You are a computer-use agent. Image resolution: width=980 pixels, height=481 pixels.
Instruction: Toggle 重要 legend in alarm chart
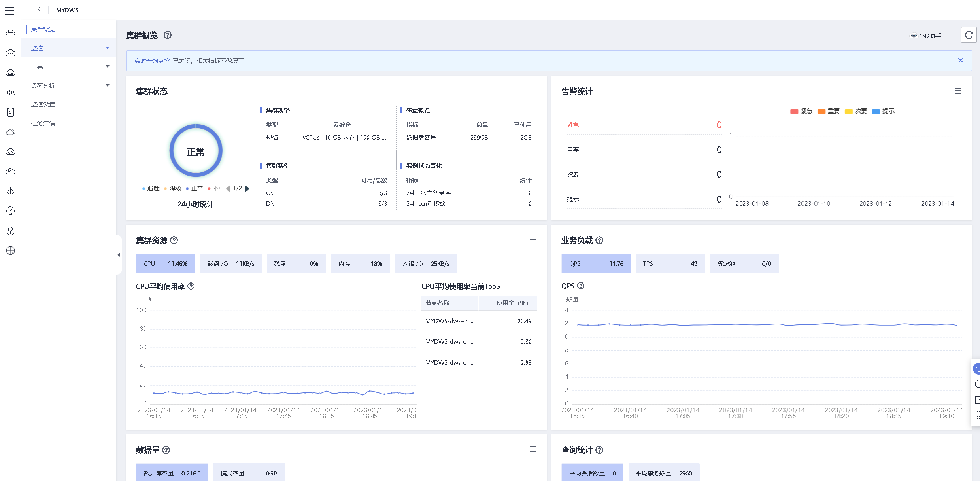828,111
